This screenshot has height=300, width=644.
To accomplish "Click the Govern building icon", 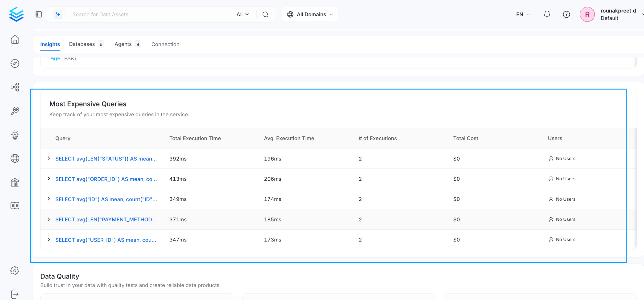I will (x=15, y=182).
